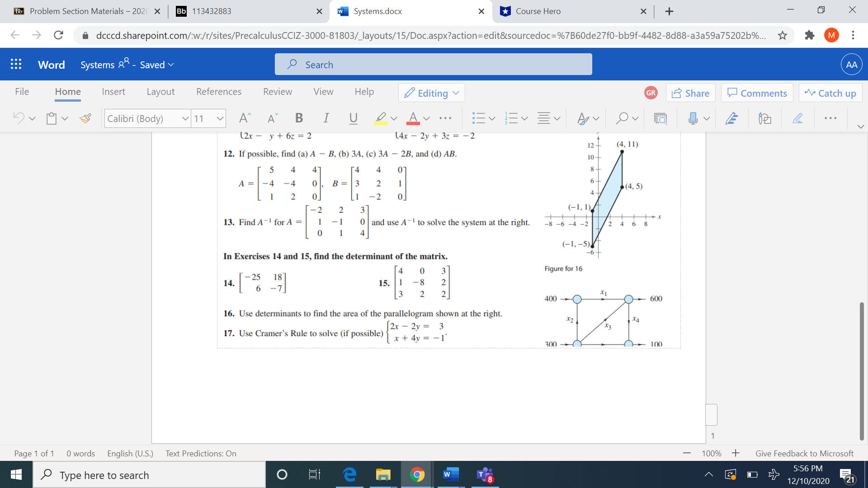Click the Numbered list icon

pos(509,118)
